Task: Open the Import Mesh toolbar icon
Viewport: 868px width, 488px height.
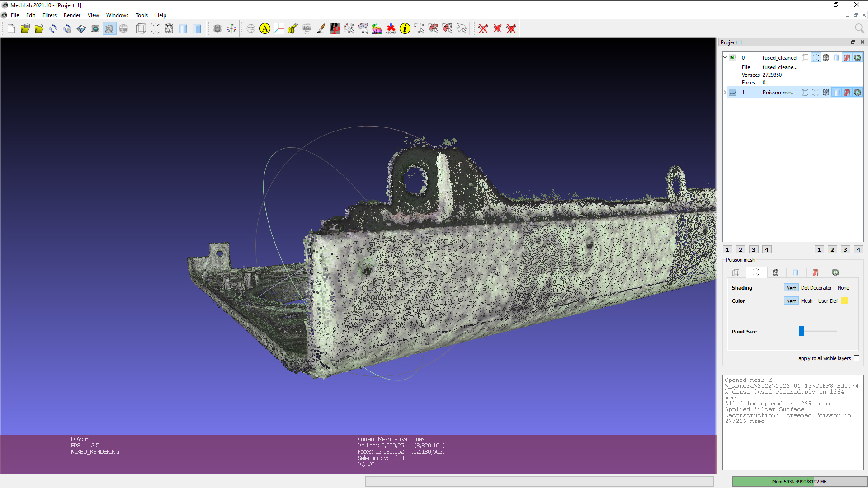Action: [x=39, y=29]
